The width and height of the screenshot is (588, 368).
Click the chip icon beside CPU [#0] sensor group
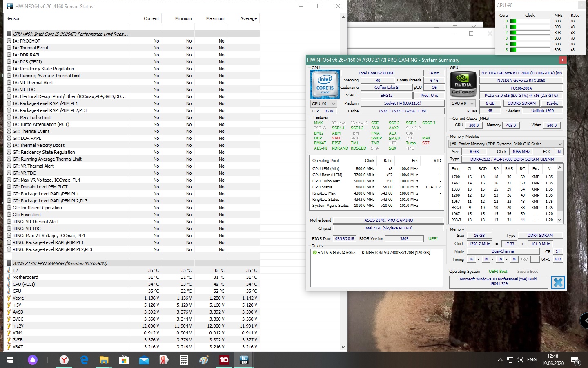(x=9, y=34)
